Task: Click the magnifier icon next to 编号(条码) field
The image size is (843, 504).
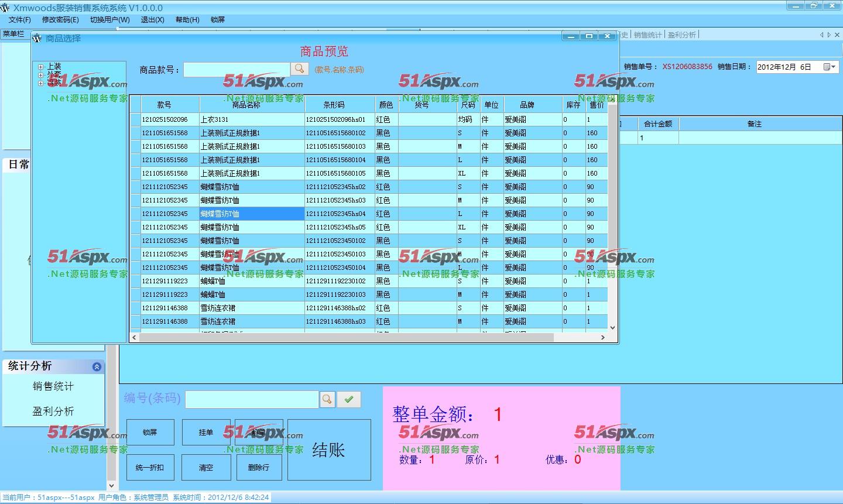Action: (327, 399)
